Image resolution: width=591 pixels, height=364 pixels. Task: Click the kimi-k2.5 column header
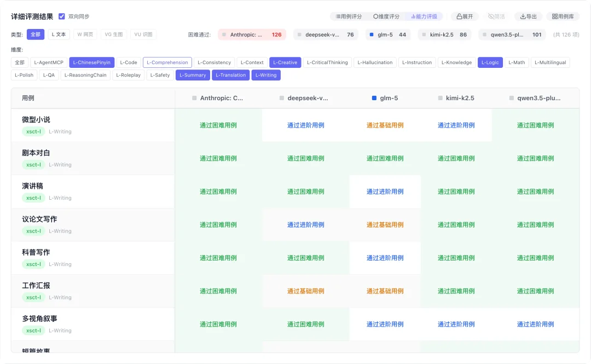pyautogui.click(x=460, y=99)
